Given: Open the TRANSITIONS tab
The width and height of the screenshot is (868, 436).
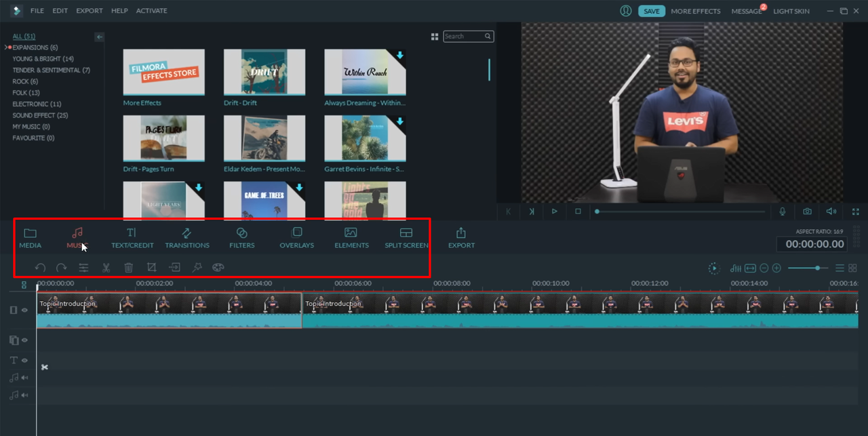Looking at the screenshot, I should point(187,238).
